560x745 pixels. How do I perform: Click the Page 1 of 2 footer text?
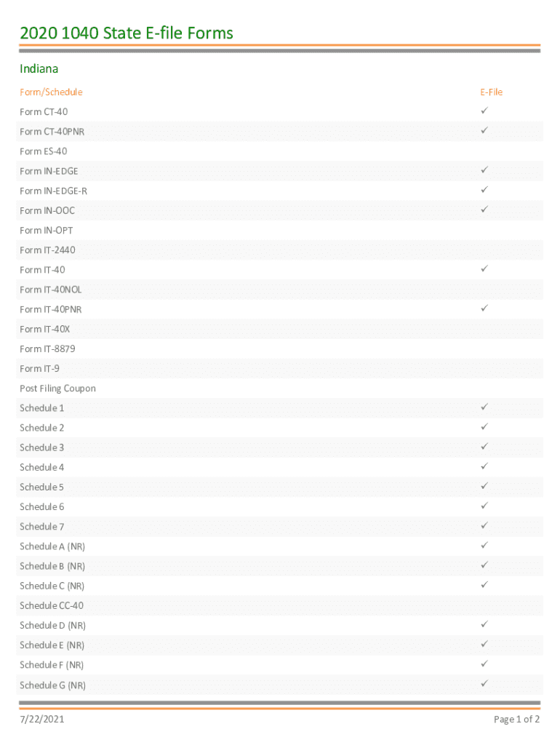[x=516, y=720]
